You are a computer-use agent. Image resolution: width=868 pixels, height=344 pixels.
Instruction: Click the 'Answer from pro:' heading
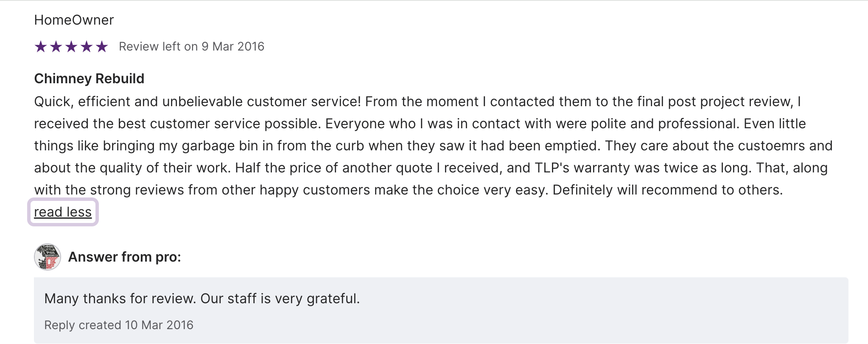[x=125, y=257]
